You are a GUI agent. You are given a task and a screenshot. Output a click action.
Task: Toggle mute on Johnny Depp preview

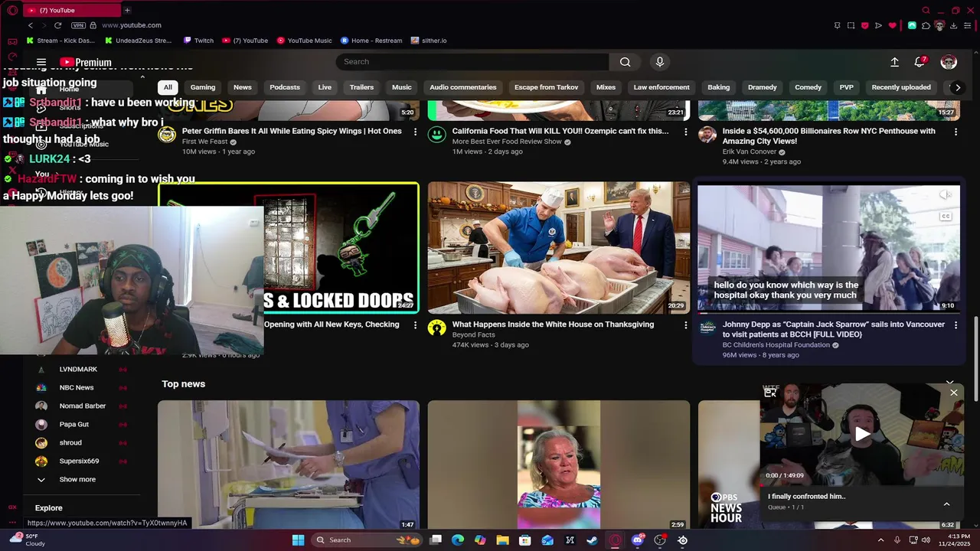point(946,196)
